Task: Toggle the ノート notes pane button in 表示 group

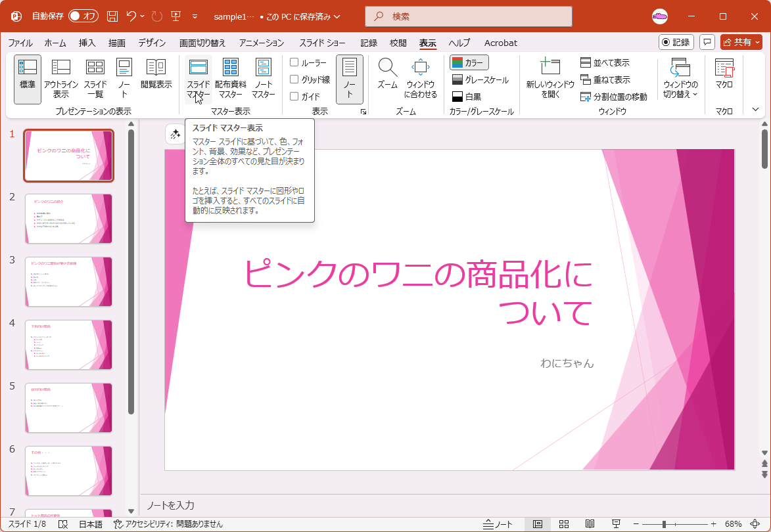Action: (x=350, y=79)
